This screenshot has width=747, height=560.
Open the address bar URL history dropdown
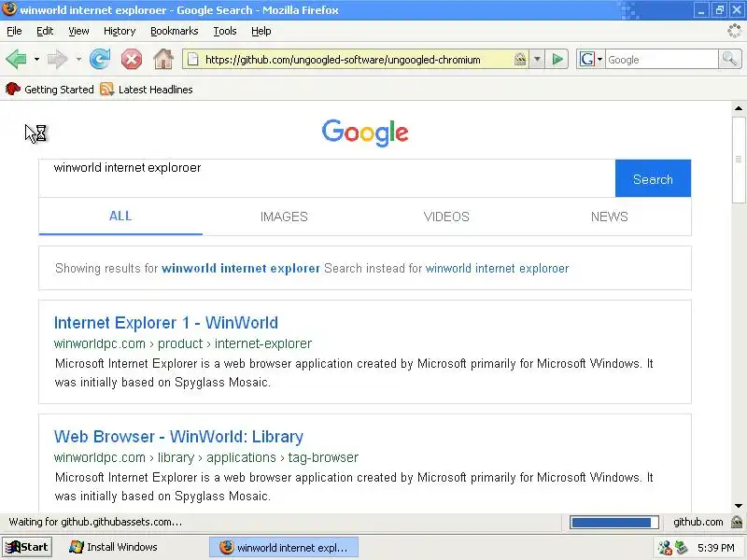[x=537, y=60]
